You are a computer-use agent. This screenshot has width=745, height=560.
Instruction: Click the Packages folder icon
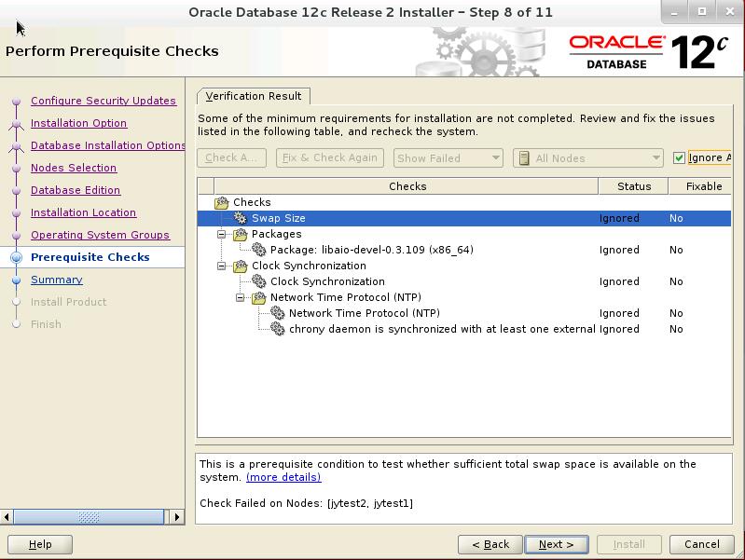tap(240, 234)
